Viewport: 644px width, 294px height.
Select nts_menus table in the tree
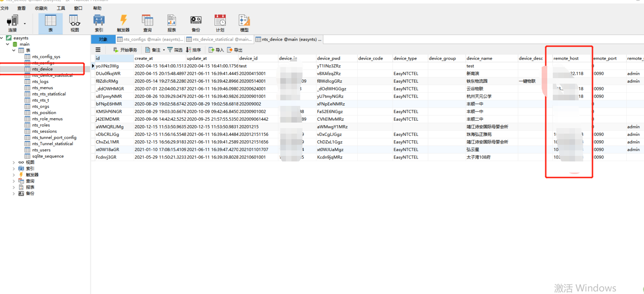tap(42, 88)
